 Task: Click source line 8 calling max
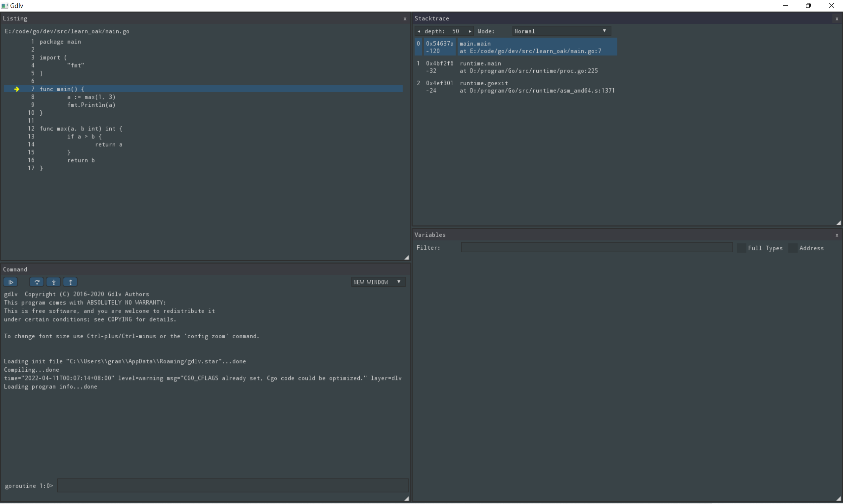(91, 97)
